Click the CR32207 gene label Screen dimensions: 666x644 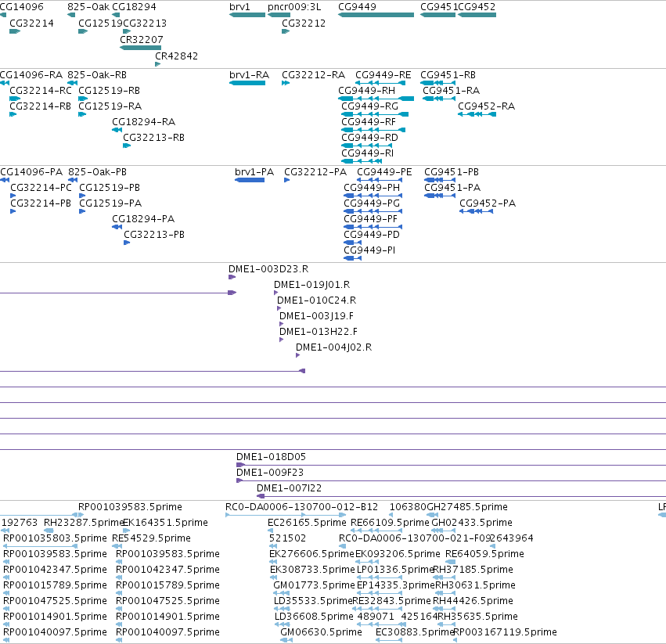142,39
